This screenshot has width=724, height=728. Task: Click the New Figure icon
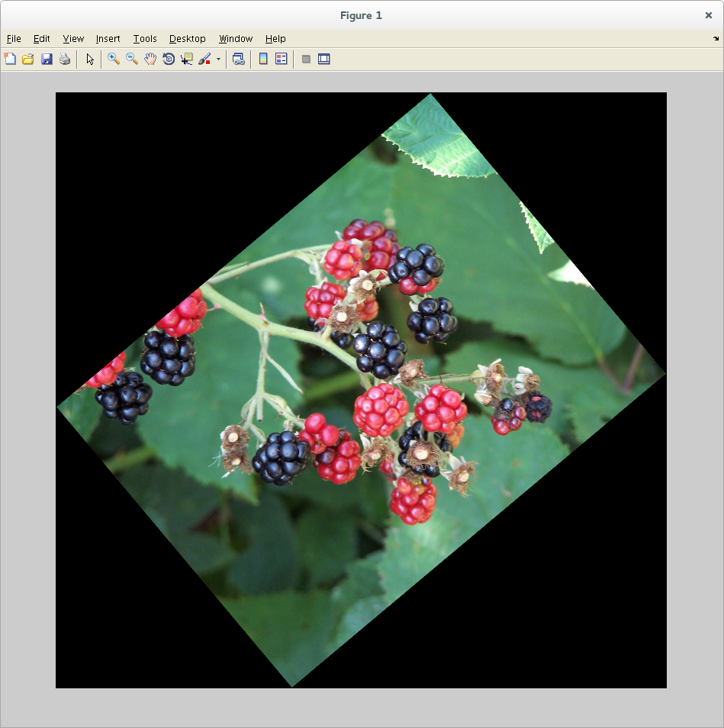pyautogui.click(x=10, y=59)
